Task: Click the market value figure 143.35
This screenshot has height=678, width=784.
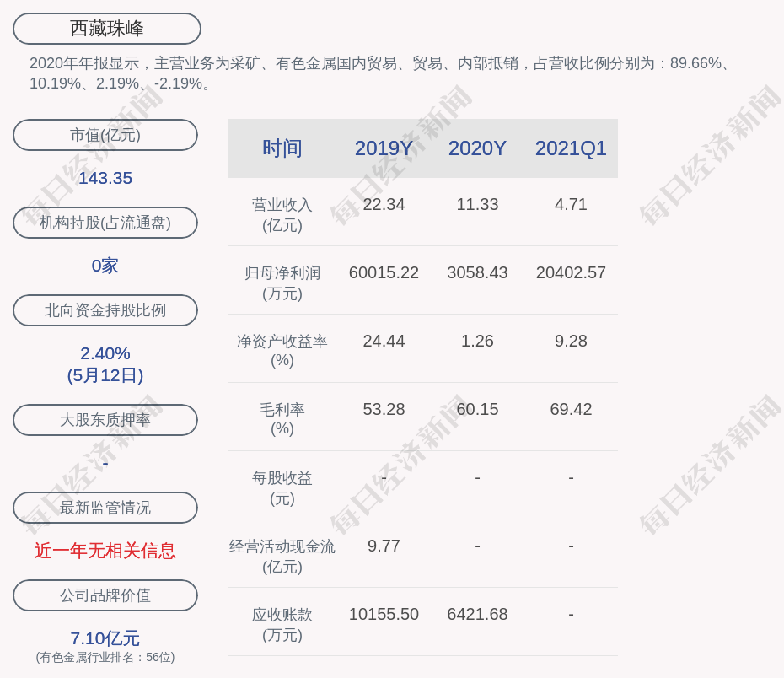Action: tap(105, 178)
